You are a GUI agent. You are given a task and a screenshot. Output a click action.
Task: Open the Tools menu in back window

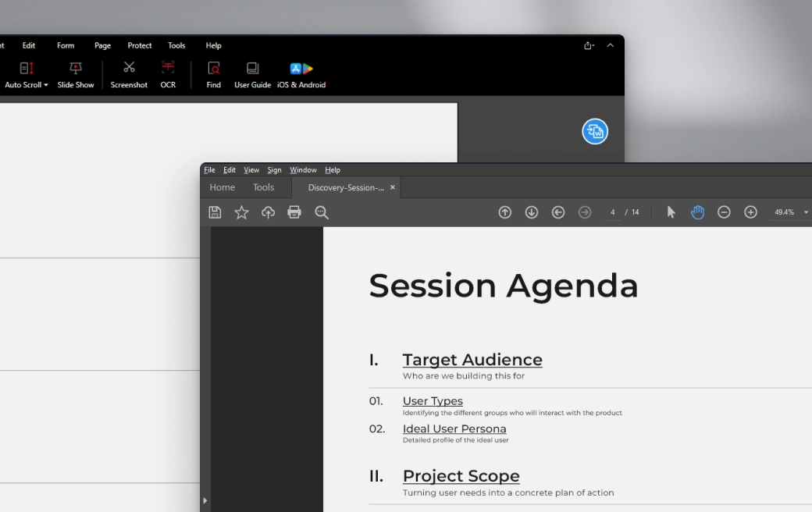click(x=176, y=45)
